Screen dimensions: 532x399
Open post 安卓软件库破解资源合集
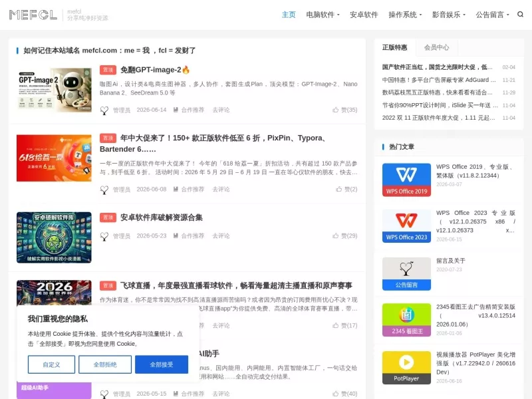pyautogui.click(x=162, y=217)
